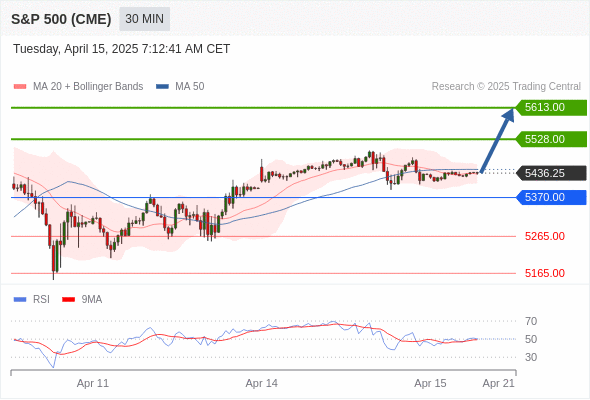Click the RSI 30 level label
The height and width of the screenshot is (400, 590).
tap(531, 357)
